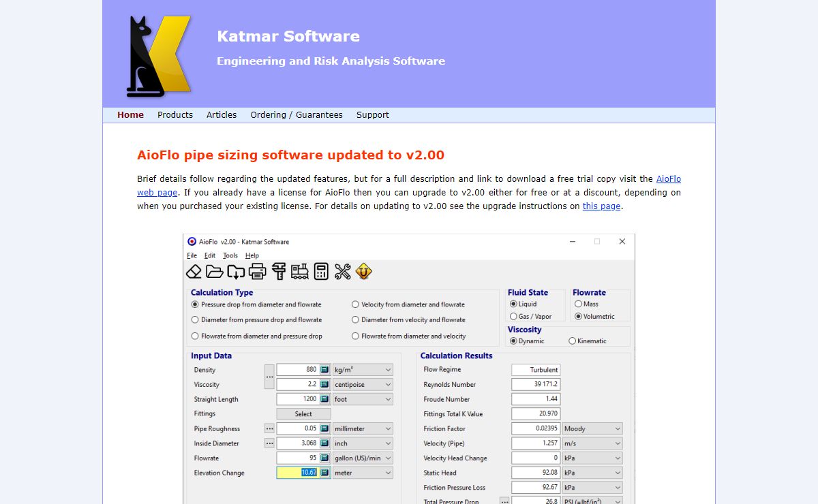This screenshot has height=504, width=818.
Task: Select Flowrate from diameter and velocity
Action: pyautogui.click(x=408, y=336)
